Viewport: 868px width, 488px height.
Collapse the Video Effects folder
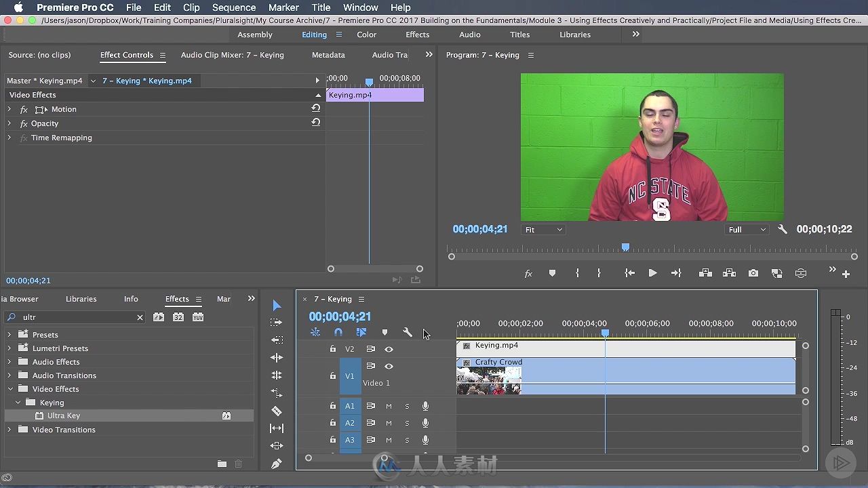click(9, 388)
